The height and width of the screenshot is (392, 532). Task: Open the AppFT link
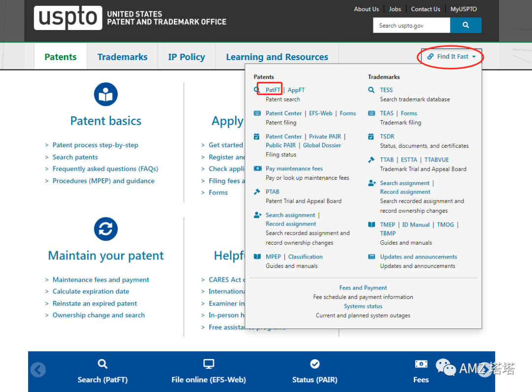(296, 90)
